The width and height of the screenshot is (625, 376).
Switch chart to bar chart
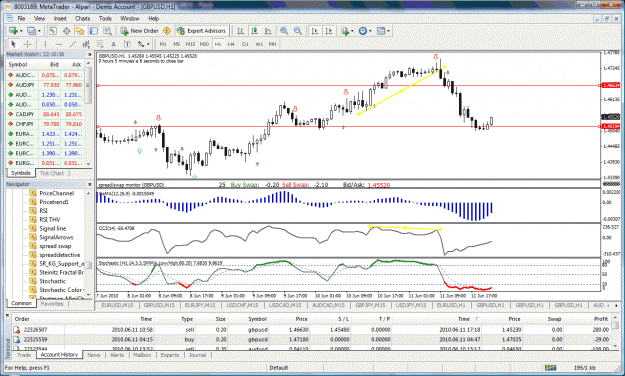point(241,31)
